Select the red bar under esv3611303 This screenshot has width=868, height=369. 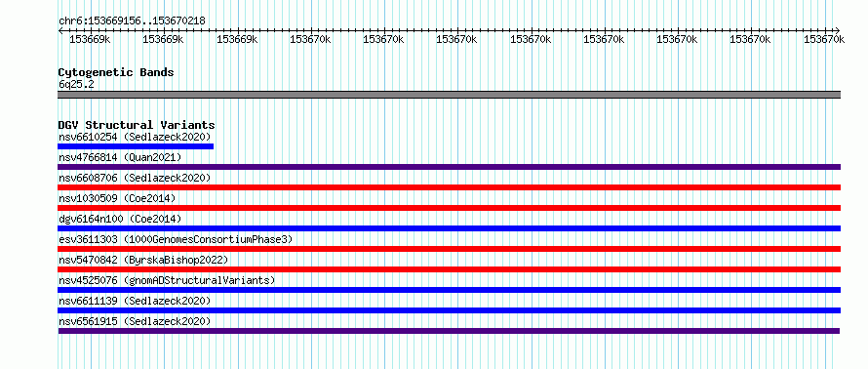(x=449, y=249)
